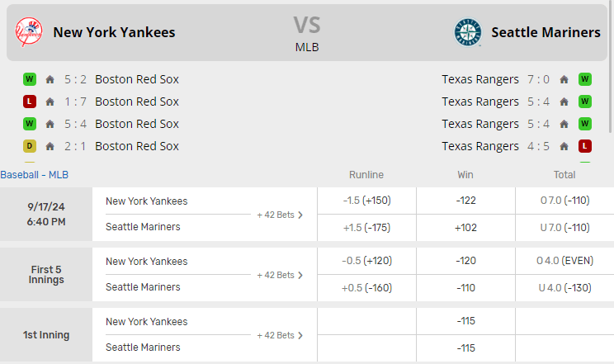Click the Seattle Mariners team logo
The height and width of the screenshot is (364, 614).
(468, 32)
